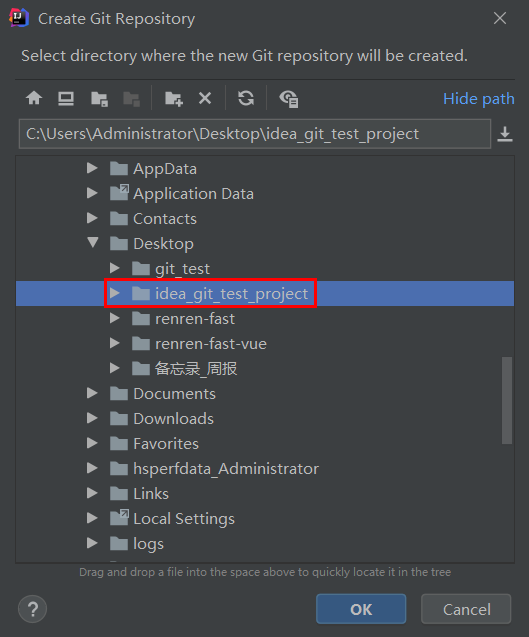Viewport: 529px width, 637px height.
Task: Confirm with the OK button
Action: tap(361, 609)
